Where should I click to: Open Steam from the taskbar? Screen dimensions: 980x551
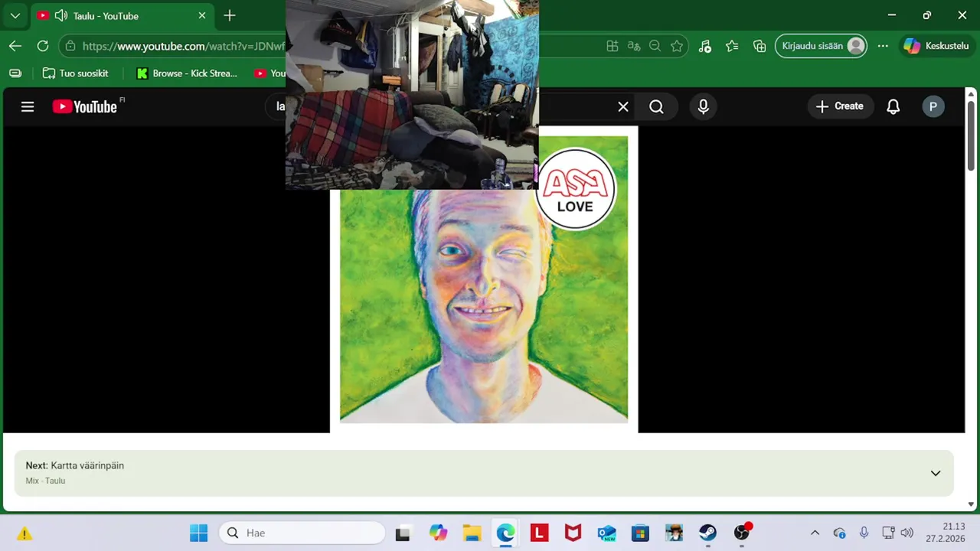707,533
